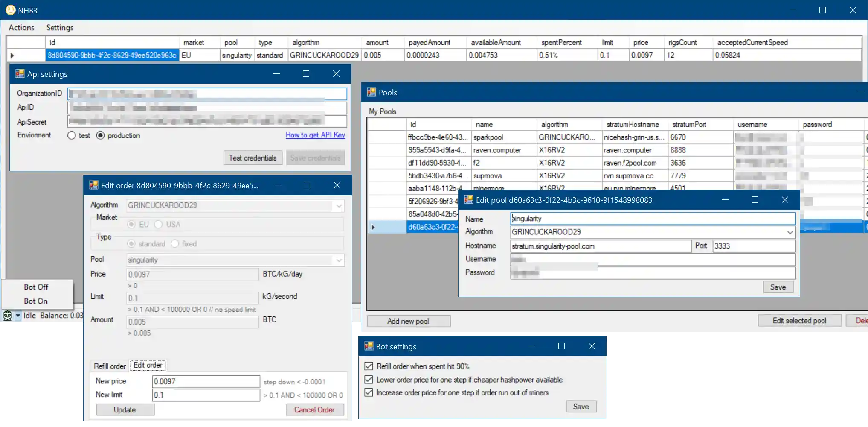Image resolution: width=868 pixels, height=427 pixels.
Task: Uncheck Increase order price if out of miners
Action: tap(369, 392)
